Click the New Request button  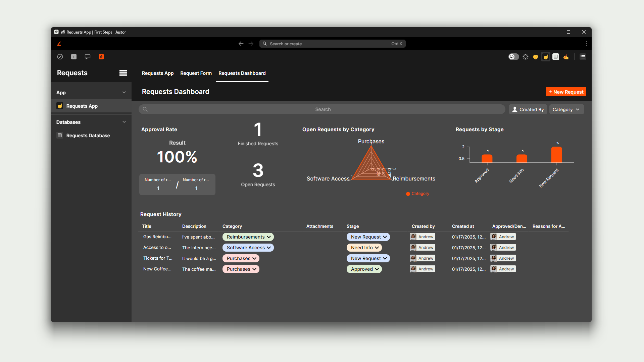point(566,92)
